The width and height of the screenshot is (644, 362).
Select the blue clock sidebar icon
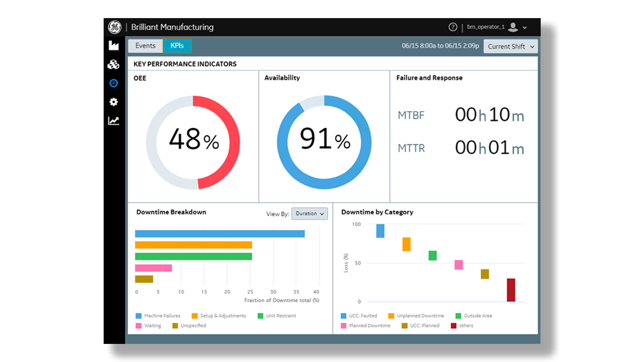pyautogui.click(x=114, y=83)
